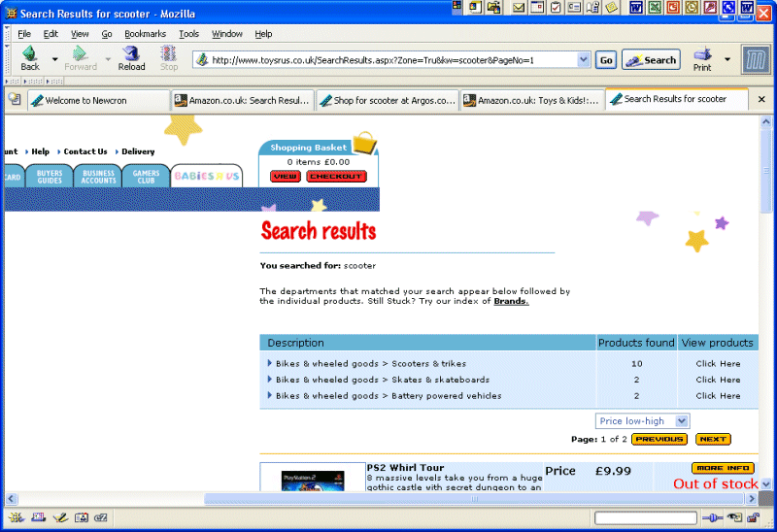
Task: Click the new tab icon left of tabs
Action: (15, 99)
